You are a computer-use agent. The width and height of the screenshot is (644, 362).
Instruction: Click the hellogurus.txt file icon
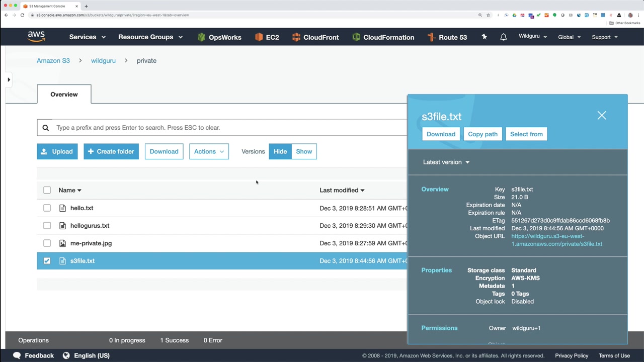point(62,226)
